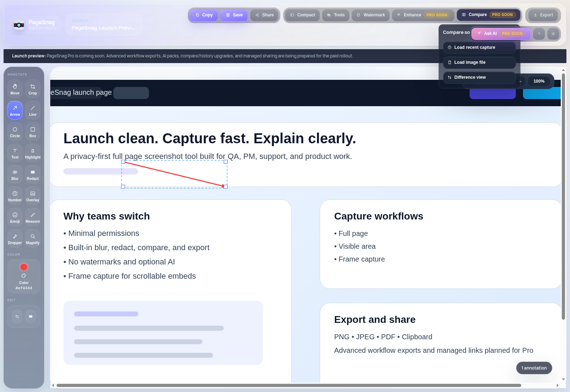
Task: Click the 'Launch preview:' banner text
Action: click(29, 56)
